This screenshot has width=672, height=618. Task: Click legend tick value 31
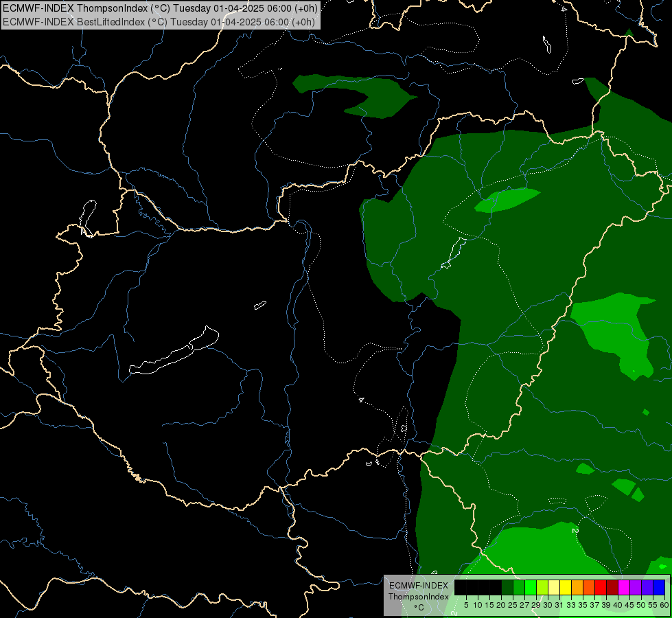tap(559, 605)
